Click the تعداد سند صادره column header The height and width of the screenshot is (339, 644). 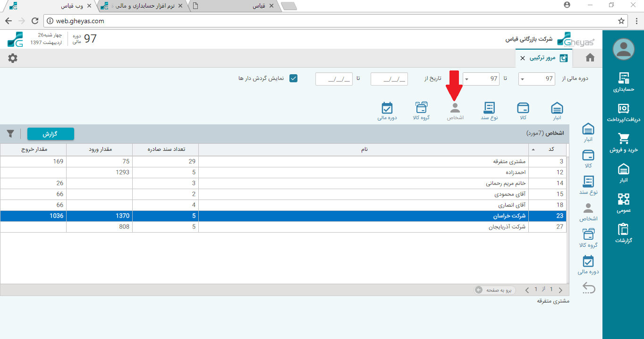(x=165, y=149)
